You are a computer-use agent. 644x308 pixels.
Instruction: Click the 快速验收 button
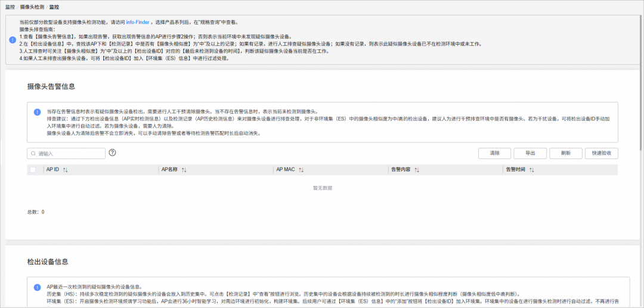click(x=602, y=153)
